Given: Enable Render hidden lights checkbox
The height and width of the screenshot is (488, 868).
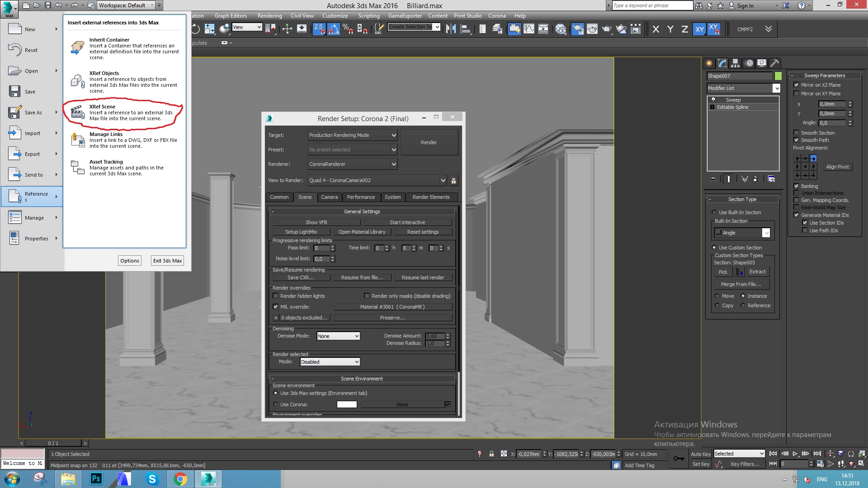Looking at the screenshot, I should tap(276, 296).
